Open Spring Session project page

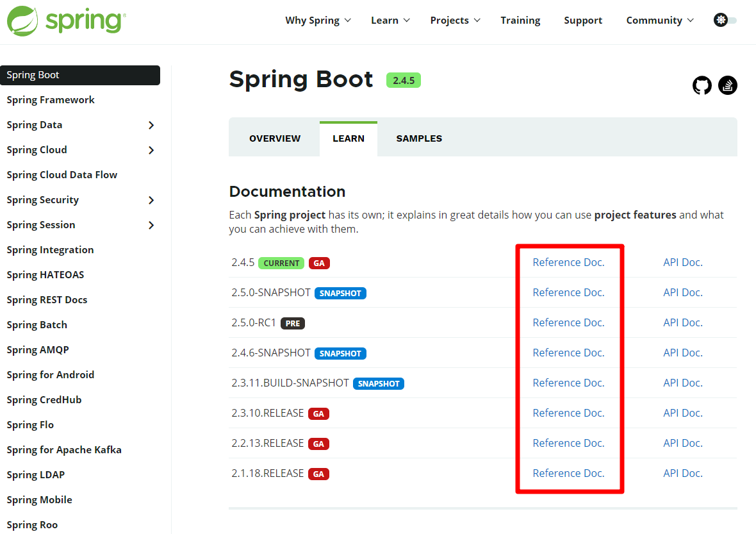pos(41,225)
